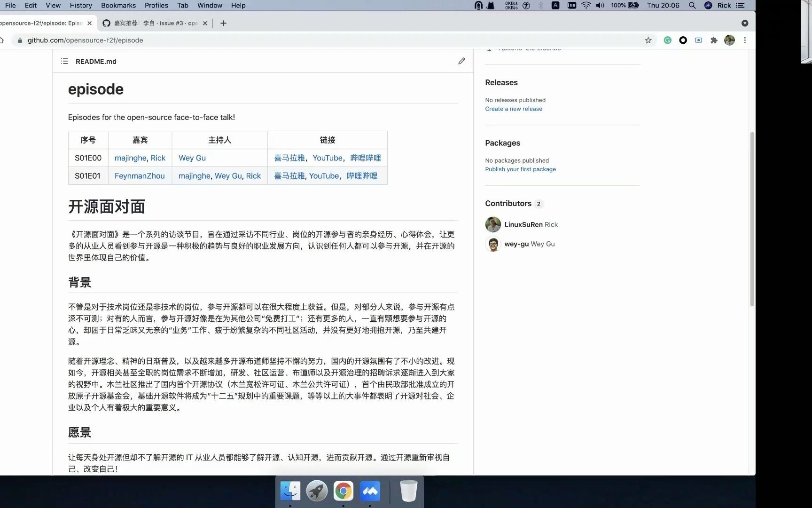Open the blue wave app in dock
This screenshot has width=812, height=508.
click(x=370, y=491)
